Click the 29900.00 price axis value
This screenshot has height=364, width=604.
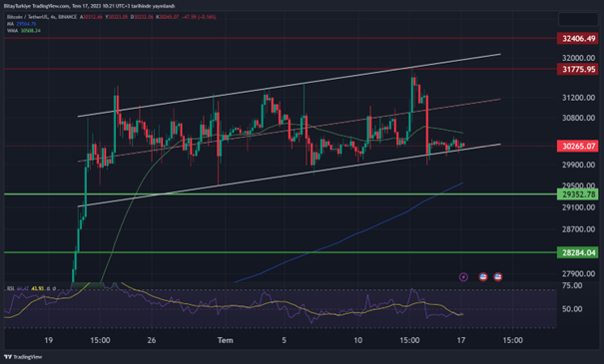[x=578, y=165]
